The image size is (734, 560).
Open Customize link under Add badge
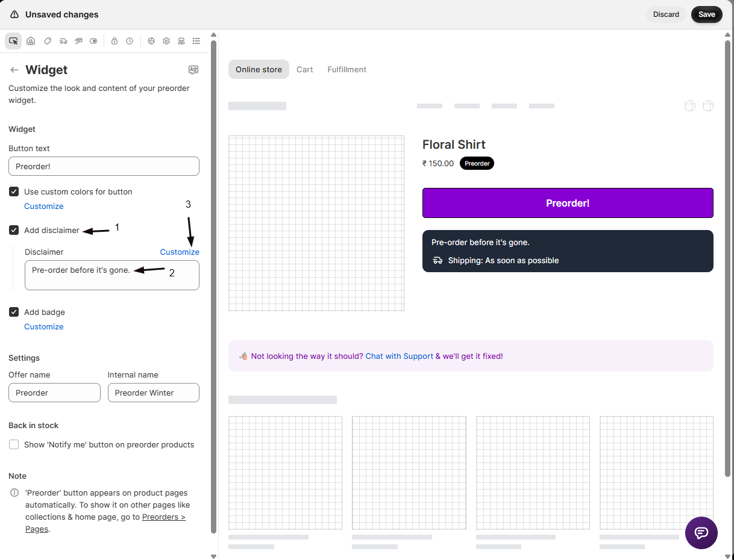click(x=44, y=326)
